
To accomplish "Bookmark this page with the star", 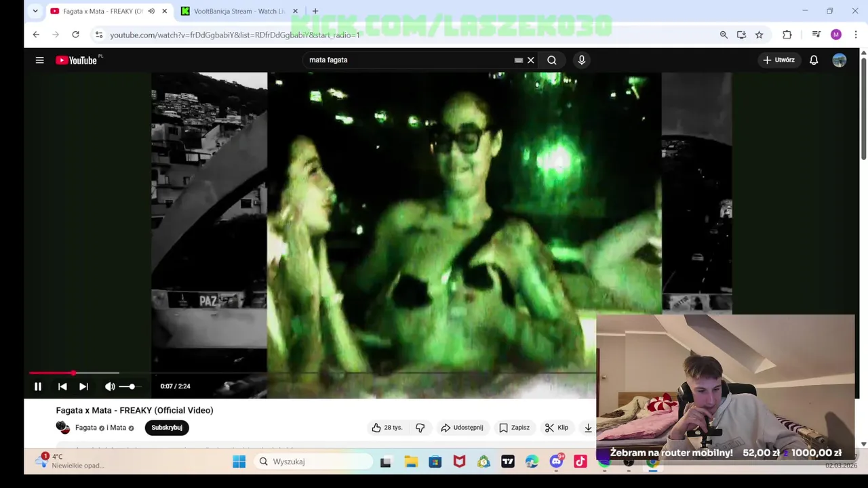I will [759, 35].
